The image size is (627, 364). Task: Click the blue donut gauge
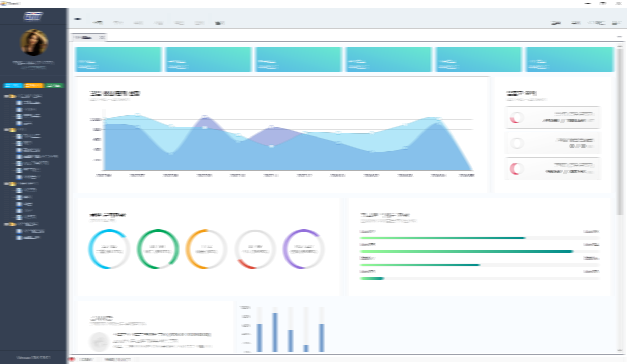(109, 249)
